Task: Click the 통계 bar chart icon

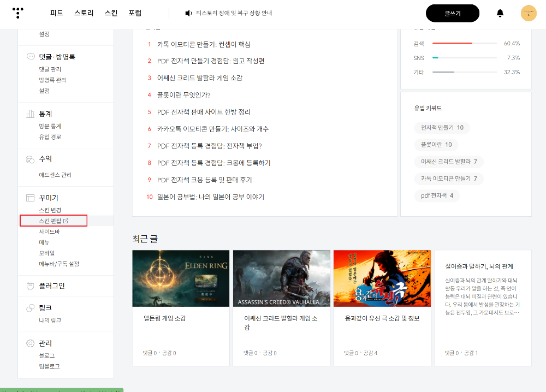Action: [30, 114]
